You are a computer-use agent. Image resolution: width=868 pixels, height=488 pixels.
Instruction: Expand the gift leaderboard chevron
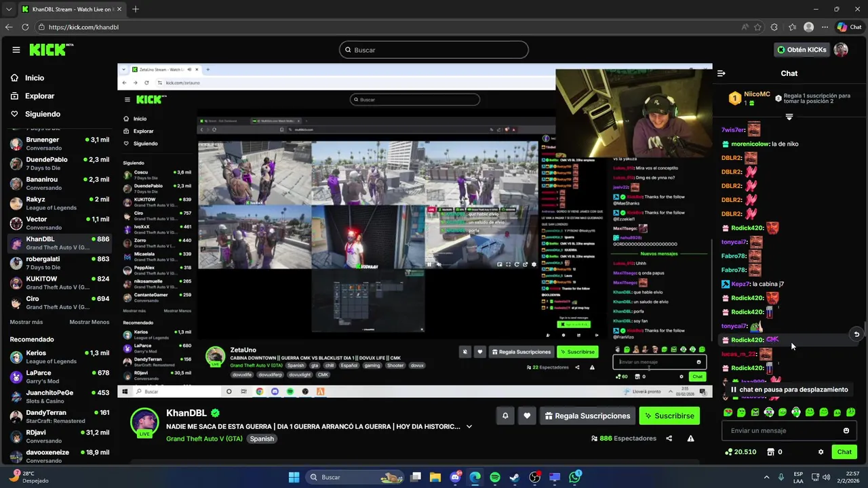[789, 117]
